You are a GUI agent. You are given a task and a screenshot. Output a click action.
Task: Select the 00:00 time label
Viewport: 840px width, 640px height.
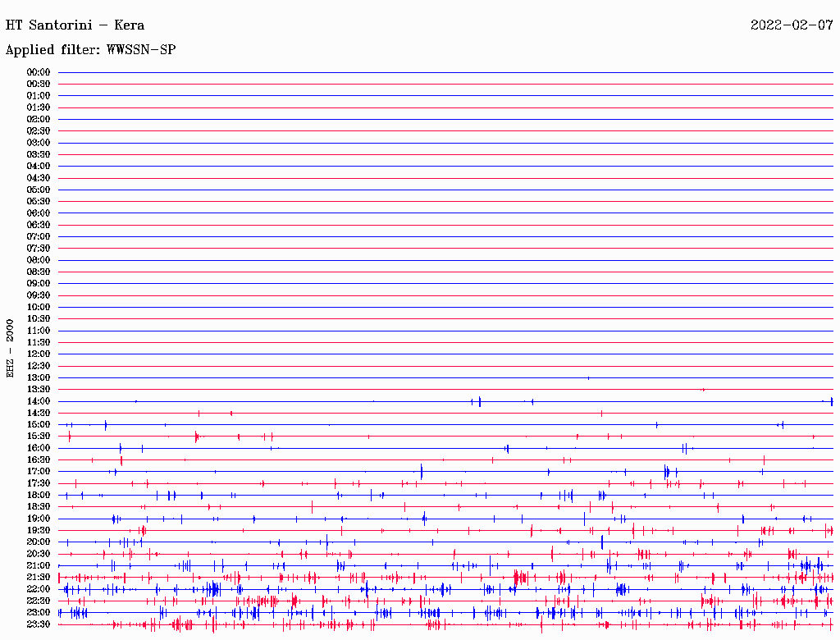38,72
